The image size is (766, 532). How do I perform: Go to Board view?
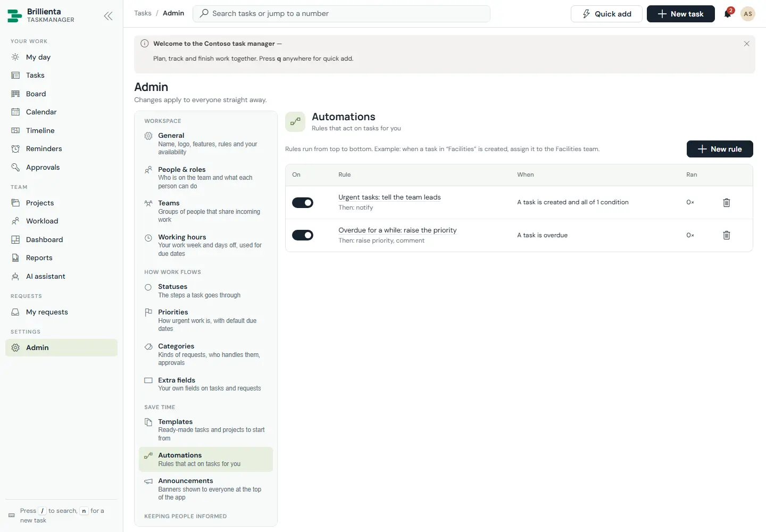tap(61, 94)
